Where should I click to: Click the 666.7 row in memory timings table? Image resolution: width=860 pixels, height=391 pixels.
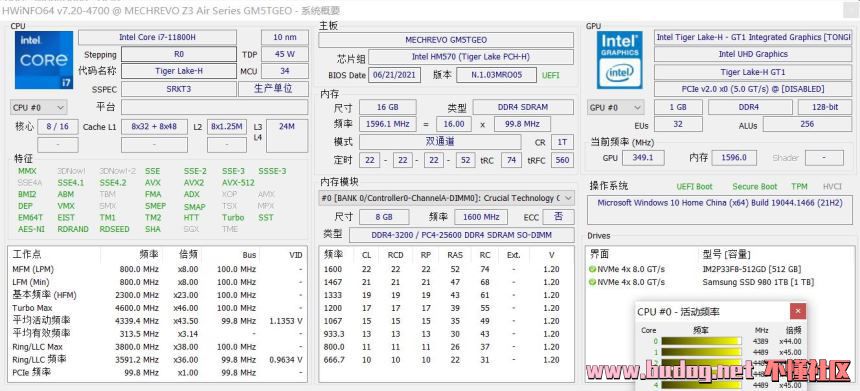pos(445,360)
